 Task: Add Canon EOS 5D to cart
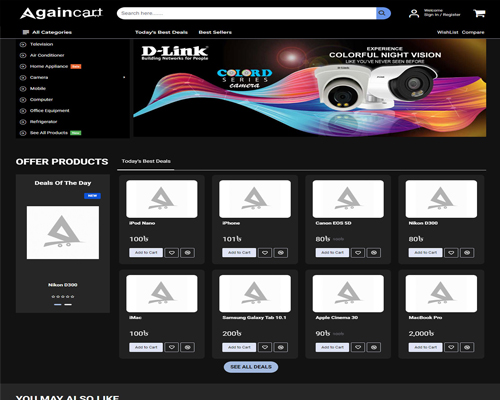[332, 253]
